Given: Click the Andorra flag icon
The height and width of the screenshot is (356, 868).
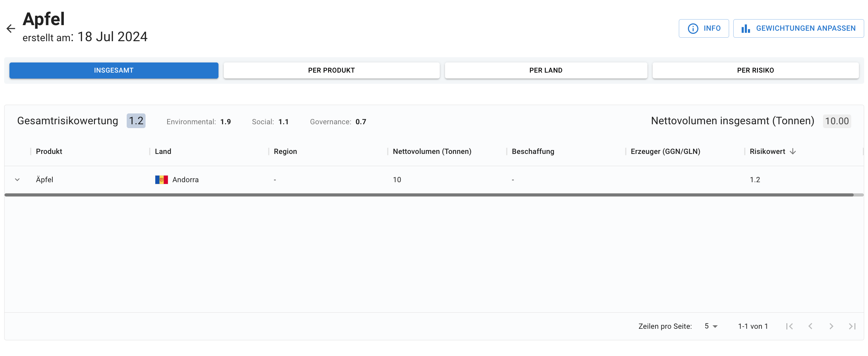Looking at the screenshot, I should (162, 180).
